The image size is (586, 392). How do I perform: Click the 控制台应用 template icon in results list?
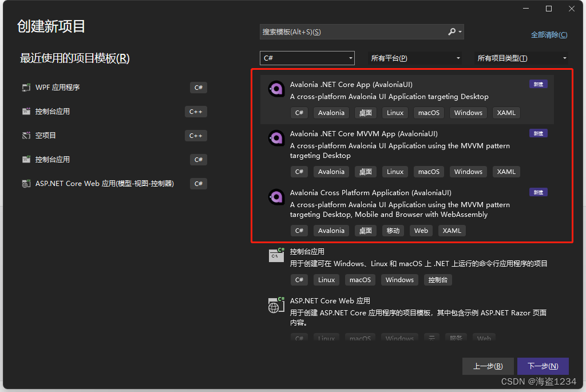point(276,255)
